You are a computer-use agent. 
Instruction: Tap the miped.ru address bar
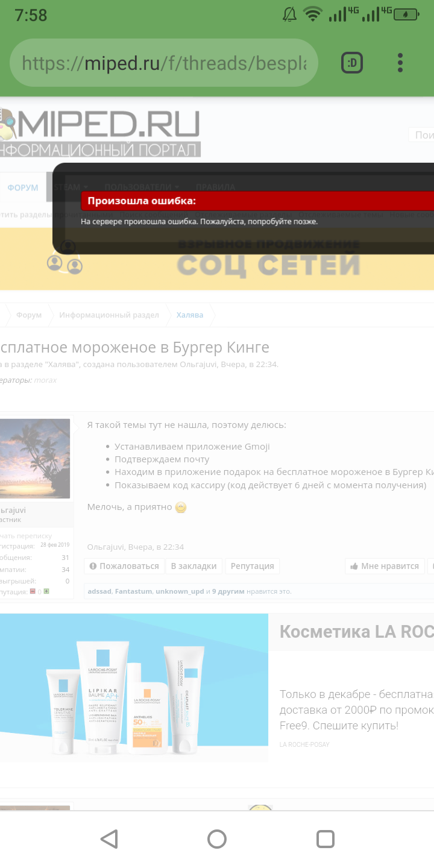(x=163, y=63)
